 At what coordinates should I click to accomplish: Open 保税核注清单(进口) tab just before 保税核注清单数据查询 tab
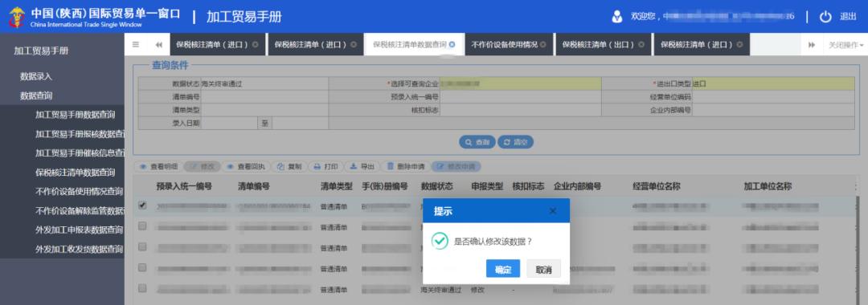(x=311, y=45)
